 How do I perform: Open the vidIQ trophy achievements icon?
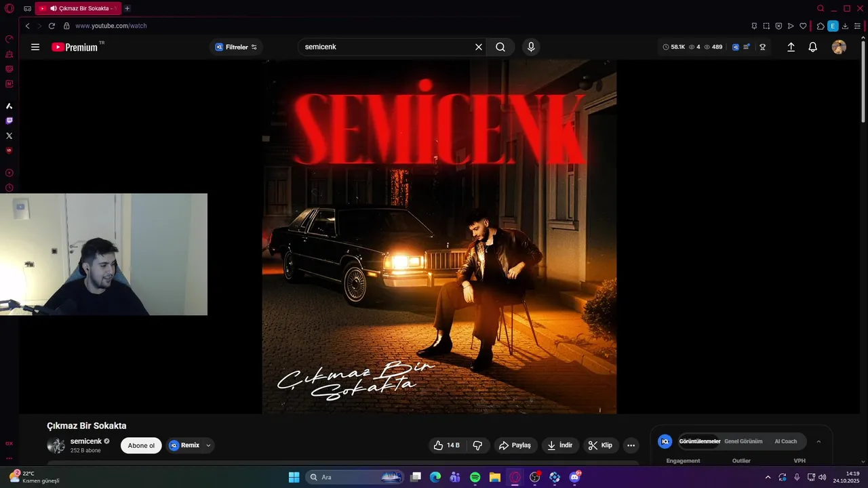[762, 47]
